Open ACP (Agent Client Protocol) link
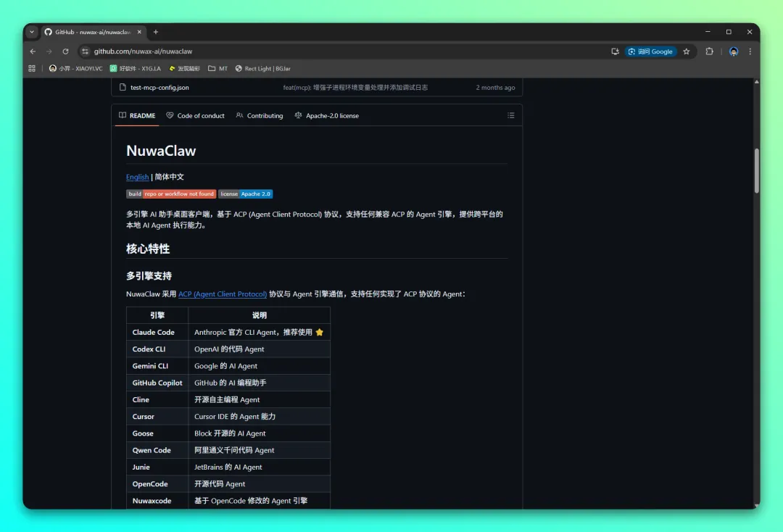Image resolution: width=783 pixels, height=532 pixels. [x=223, y=294]
